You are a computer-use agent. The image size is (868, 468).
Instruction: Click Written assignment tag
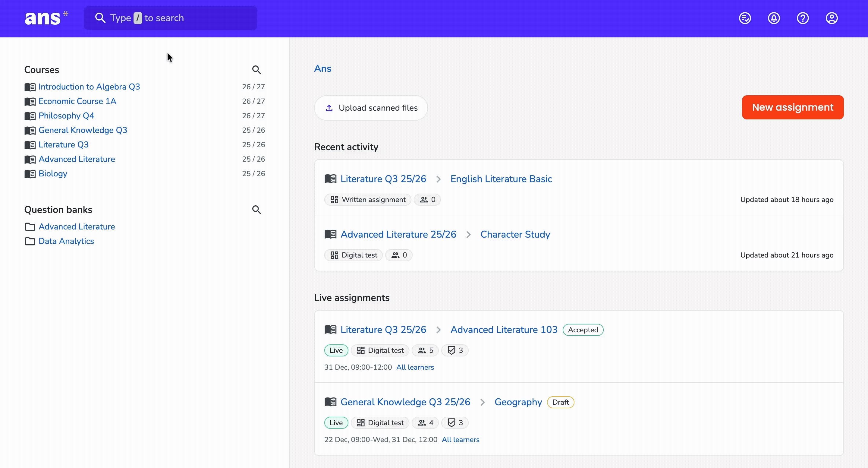[x=368, y=200]
